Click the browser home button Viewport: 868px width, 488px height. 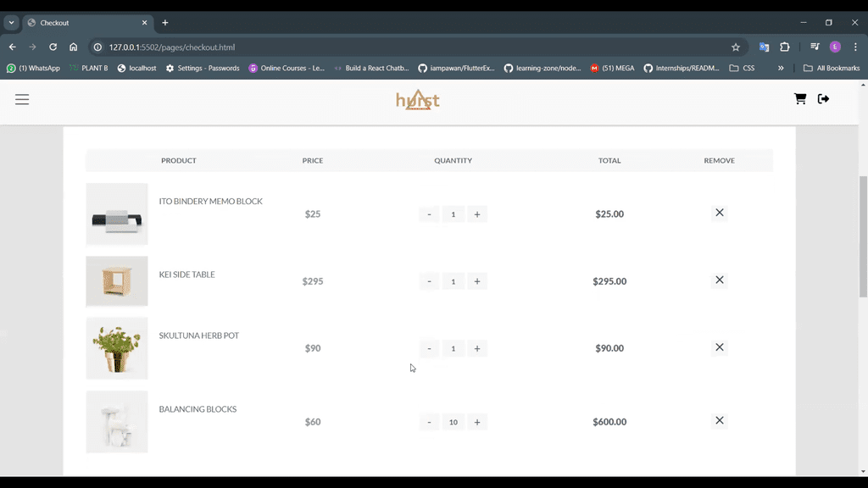coord(73,47)
